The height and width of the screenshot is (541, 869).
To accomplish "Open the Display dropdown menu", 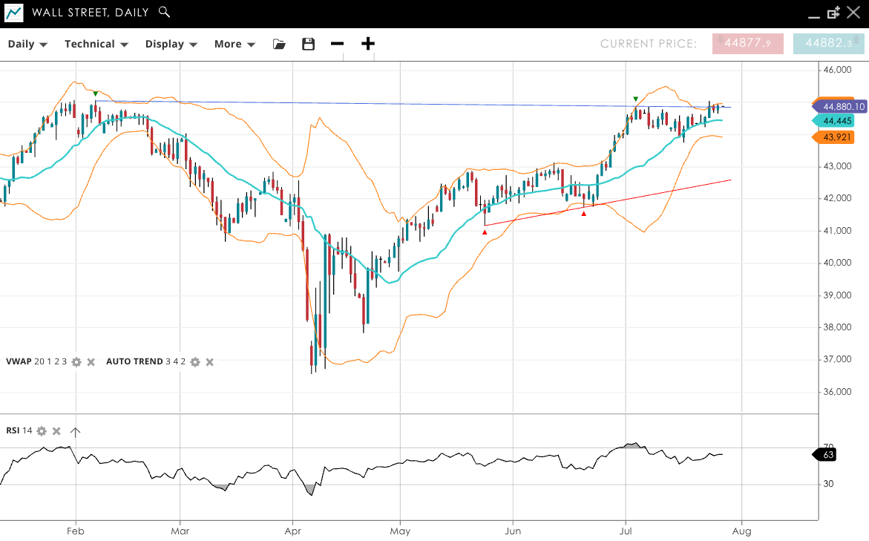I will pos(170,44).
